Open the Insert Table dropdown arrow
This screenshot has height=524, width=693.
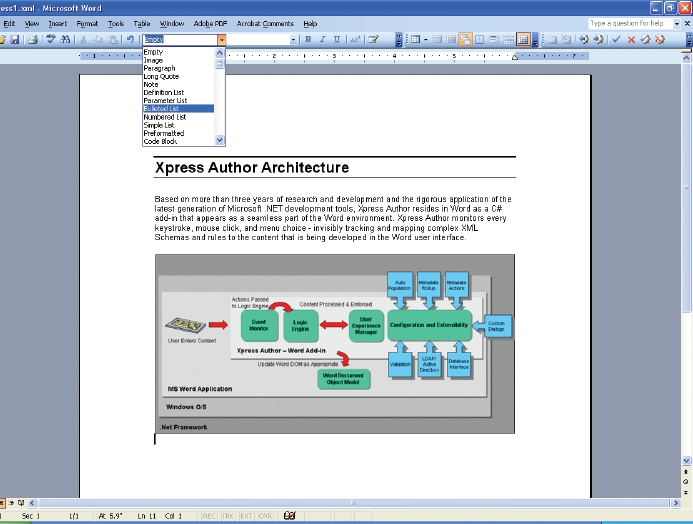coord(426,40)
